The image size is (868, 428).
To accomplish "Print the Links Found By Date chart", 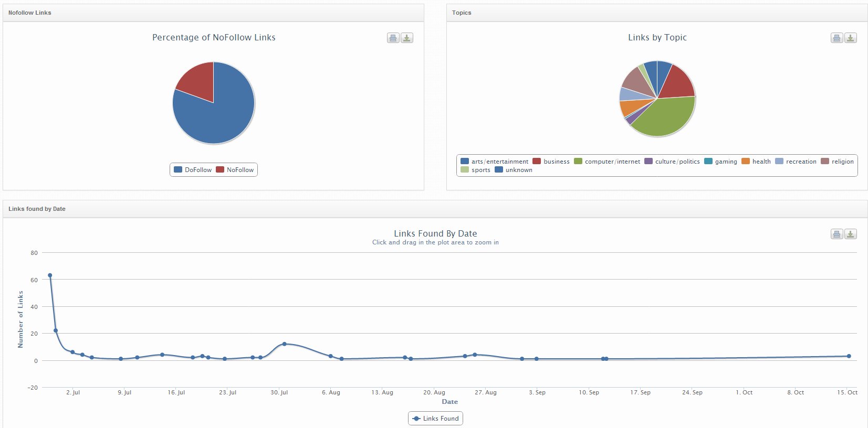I will coord(836,234).
